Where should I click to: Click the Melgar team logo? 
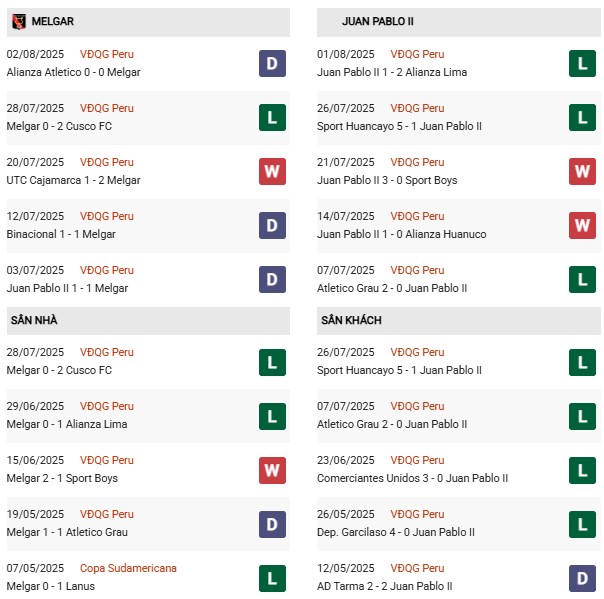(18, 20)
